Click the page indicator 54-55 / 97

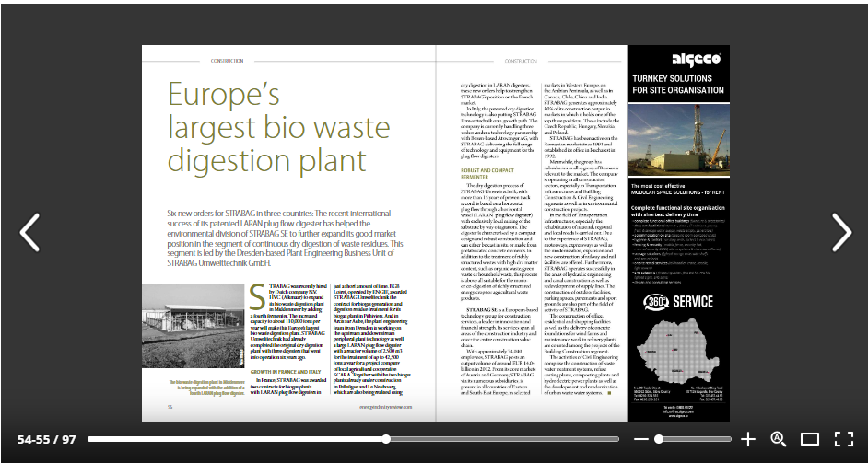[x=46, y=440]
